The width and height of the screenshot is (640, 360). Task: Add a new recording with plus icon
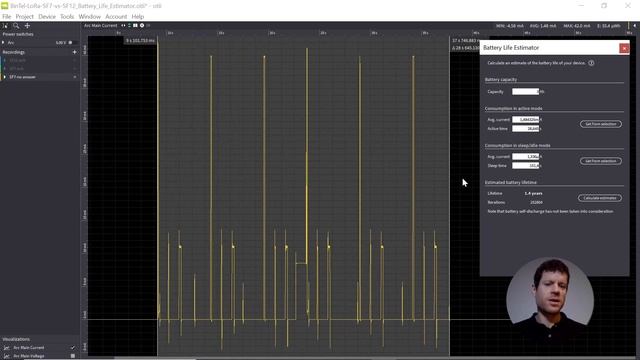click(x=74, y=52)
